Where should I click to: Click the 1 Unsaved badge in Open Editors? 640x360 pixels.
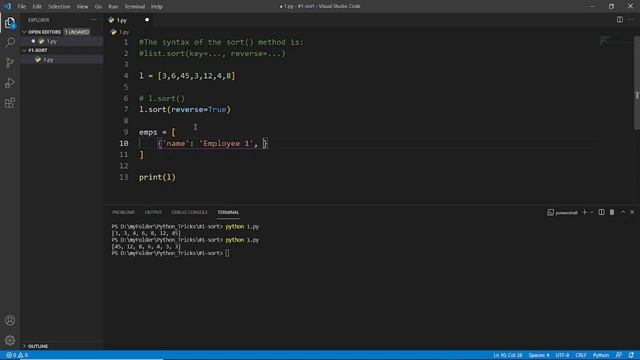(x=77, y=32)
